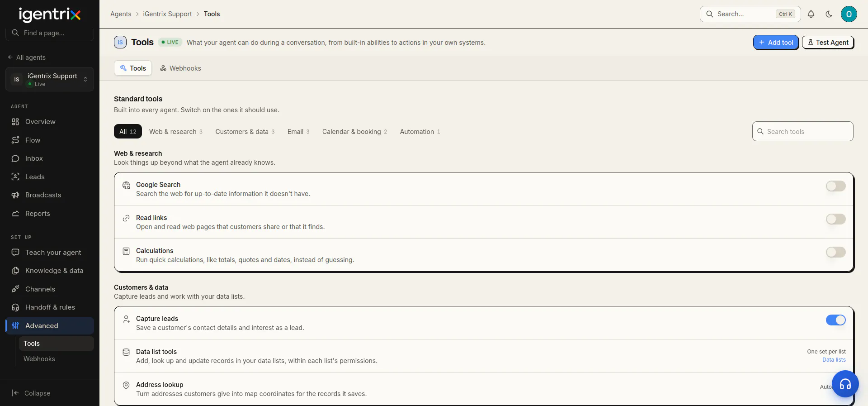Open the user avatar menu

click(849, 14)
